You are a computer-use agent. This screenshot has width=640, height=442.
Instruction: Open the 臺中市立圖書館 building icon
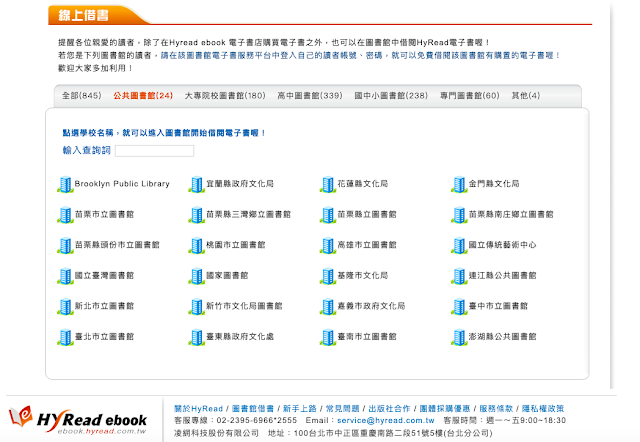(x=459, y=307)
